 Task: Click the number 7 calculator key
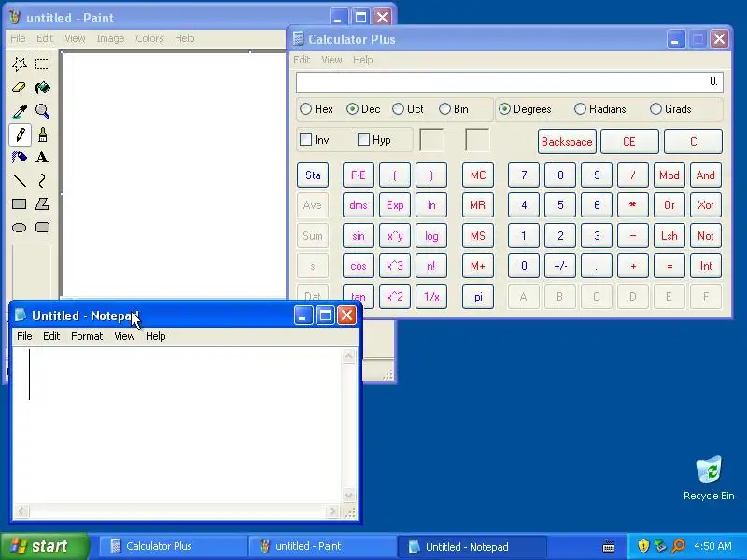click(524, 175)
